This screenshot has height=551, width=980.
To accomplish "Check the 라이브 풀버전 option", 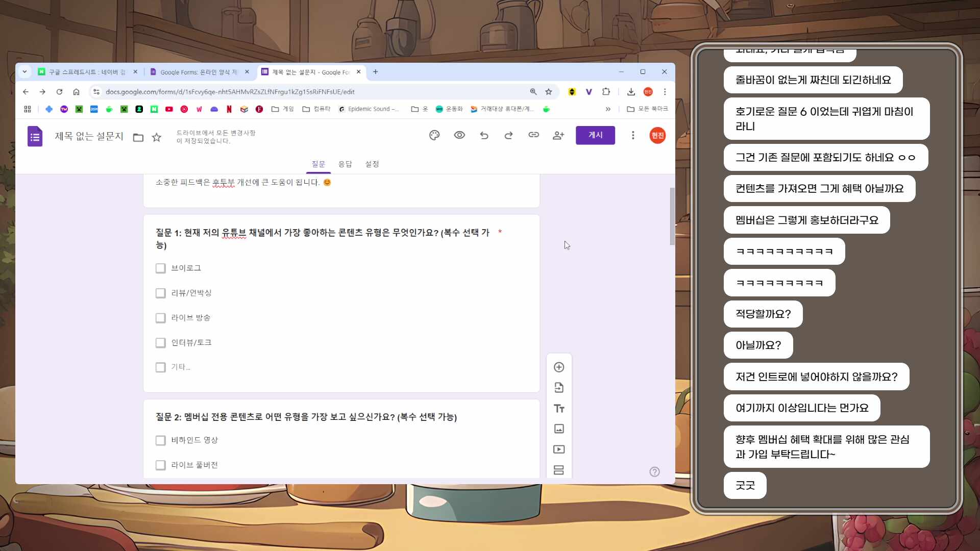I will 161,465.
